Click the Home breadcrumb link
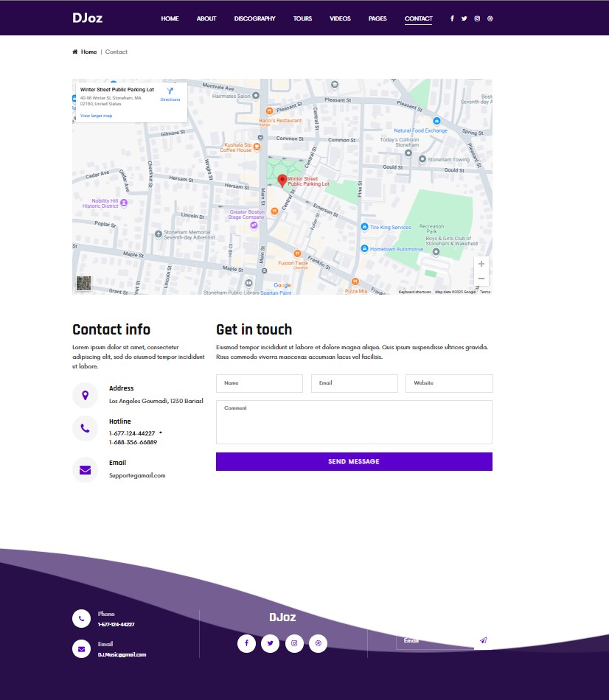 pos(88,52)
